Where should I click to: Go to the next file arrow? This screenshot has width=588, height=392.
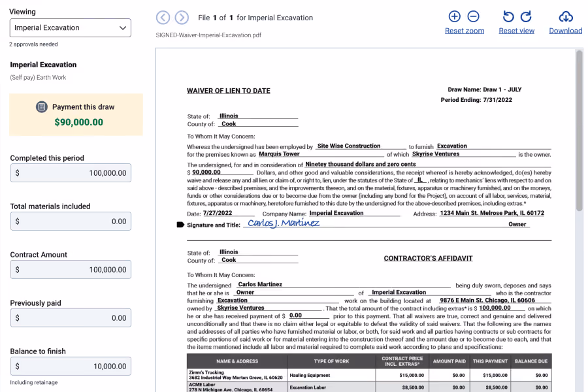tap(182, 17)
